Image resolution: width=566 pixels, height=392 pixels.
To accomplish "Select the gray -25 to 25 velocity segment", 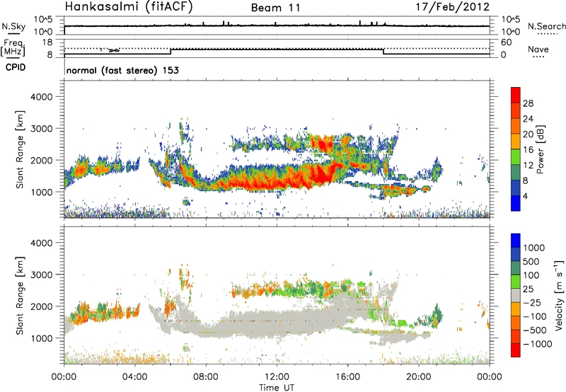I will (516, 295).
